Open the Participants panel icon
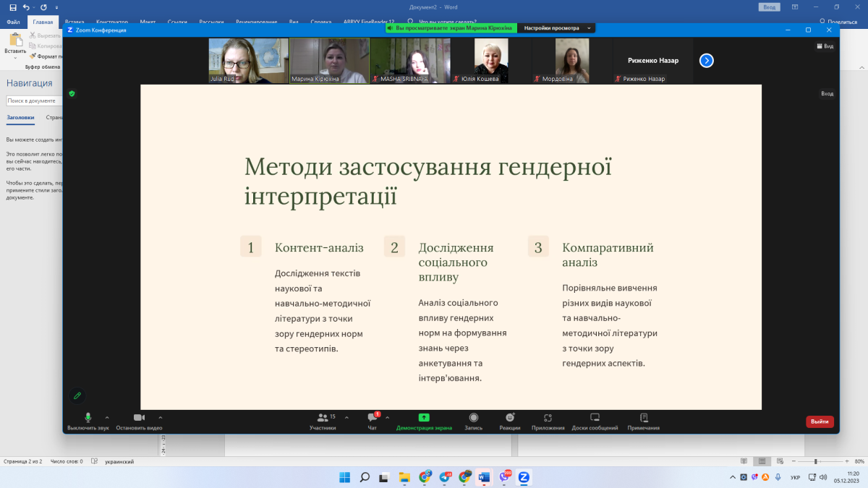Image resolution: width=868 pixels, height=488 pixels. [323, 418]
